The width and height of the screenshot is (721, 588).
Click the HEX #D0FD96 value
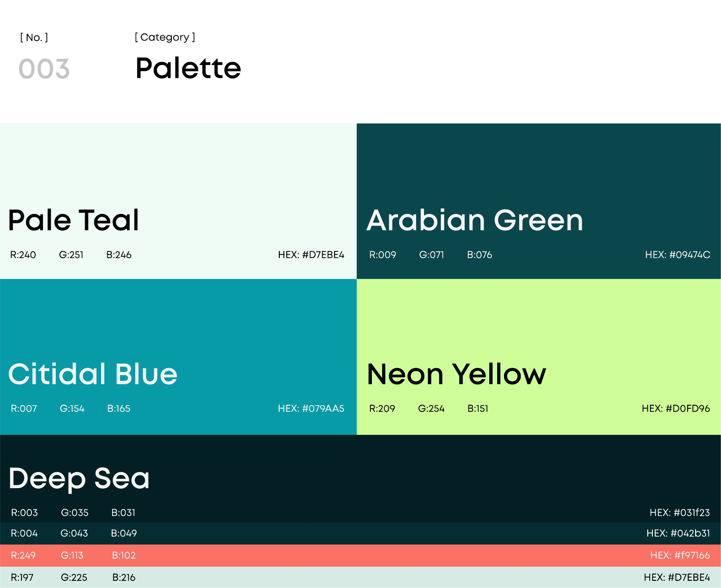(676, 409)
